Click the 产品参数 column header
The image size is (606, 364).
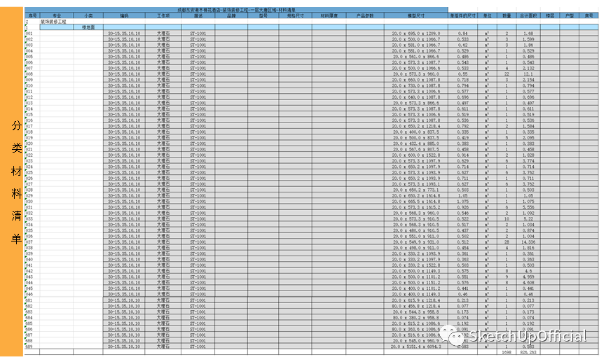pyautogui.click(x=364, y=14)
